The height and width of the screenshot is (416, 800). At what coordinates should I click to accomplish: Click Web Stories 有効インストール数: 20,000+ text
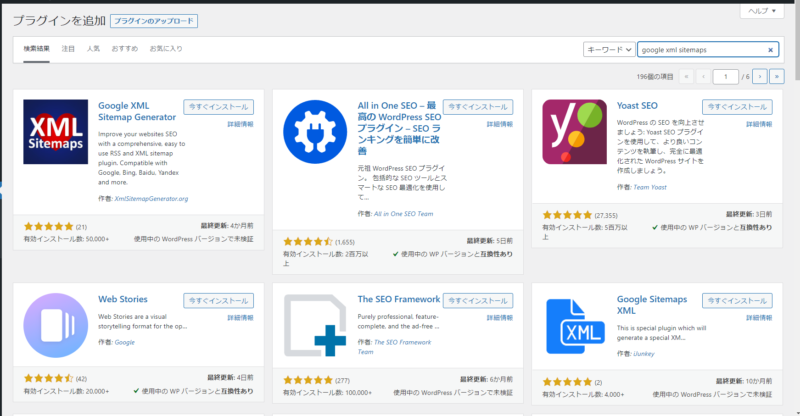point(66,391)
